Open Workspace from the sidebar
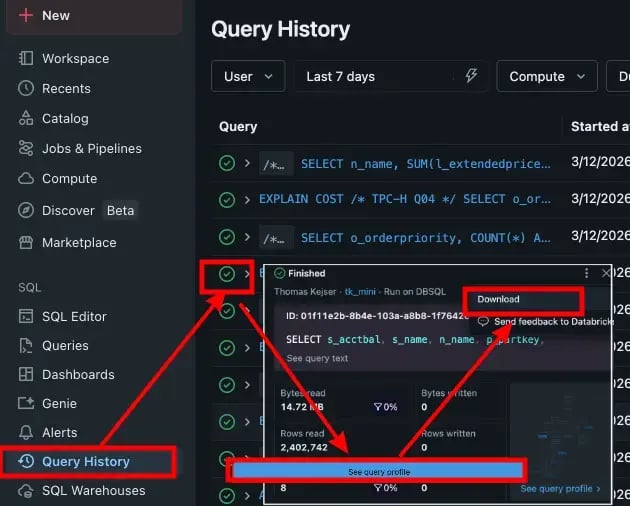 [75, 59]
